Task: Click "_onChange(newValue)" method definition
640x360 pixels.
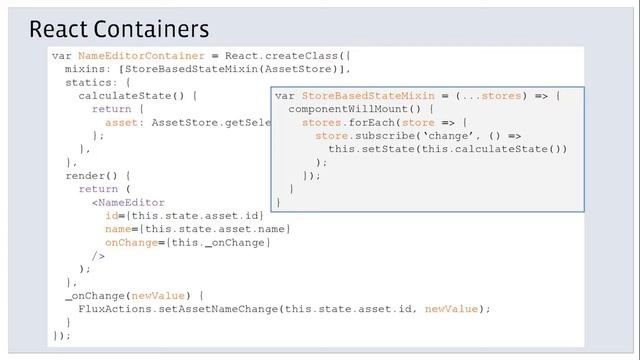Action: coord(128,296)
